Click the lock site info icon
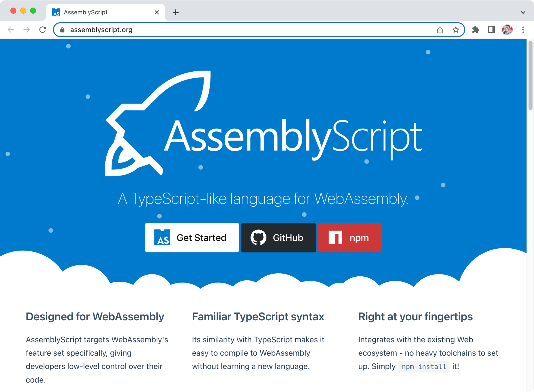534x392 pixels. click(x=63, y=30)
